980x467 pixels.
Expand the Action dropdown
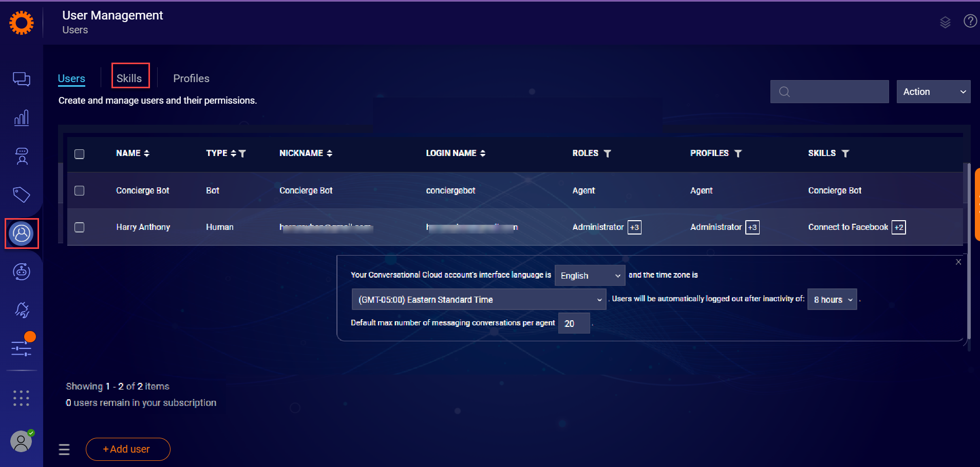(933, 92)
